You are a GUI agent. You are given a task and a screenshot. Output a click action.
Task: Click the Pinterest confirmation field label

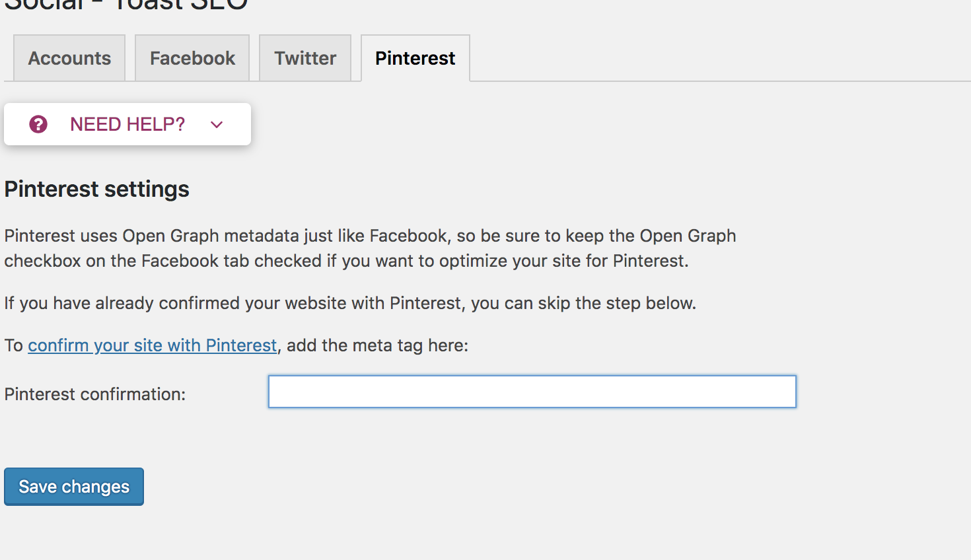point(95,394)
